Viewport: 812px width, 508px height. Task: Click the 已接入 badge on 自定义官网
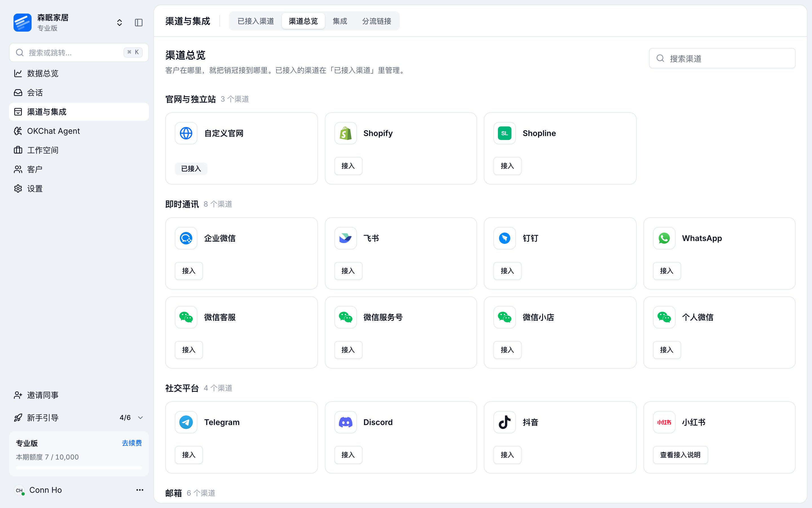pyautogui.click(x=191, y=169)
